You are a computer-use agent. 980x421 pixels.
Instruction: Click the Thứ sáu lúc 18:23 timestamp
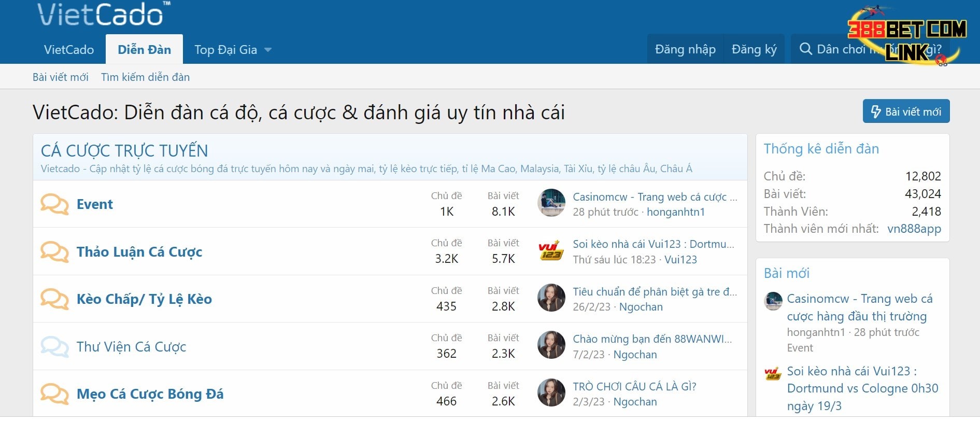click(x=615, y=260)
